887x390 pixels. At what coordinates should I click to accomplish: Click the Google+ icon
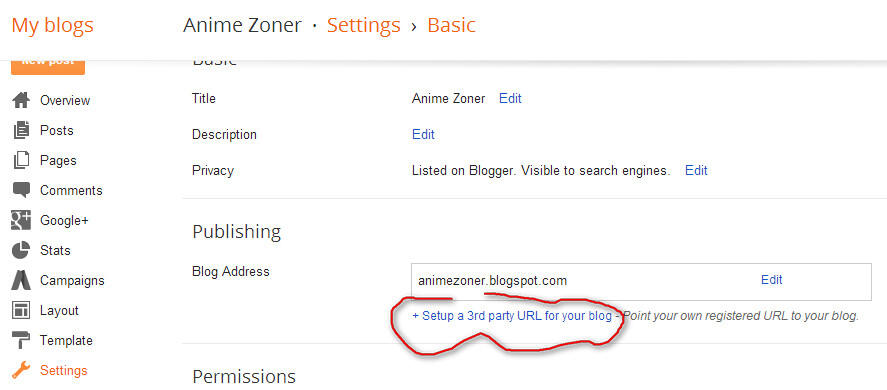point(21,220)
